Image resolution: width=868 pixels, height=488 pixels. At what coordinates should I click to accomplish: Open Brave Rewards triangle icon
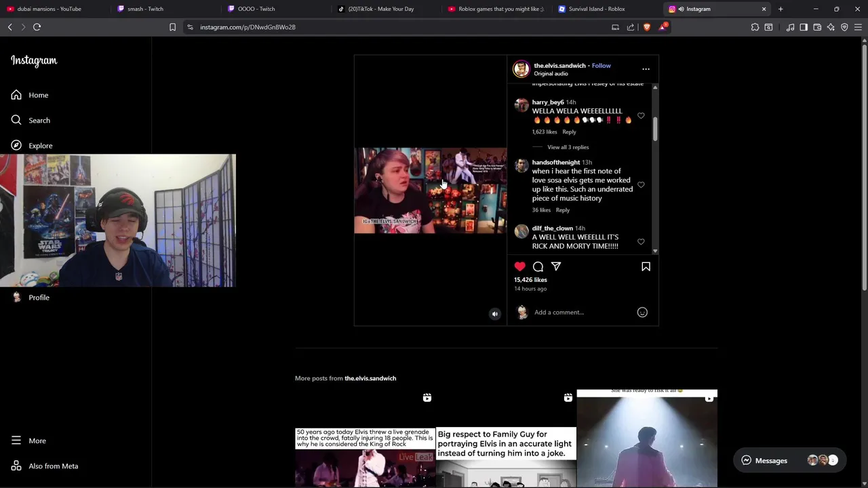(x=663, y=27)
